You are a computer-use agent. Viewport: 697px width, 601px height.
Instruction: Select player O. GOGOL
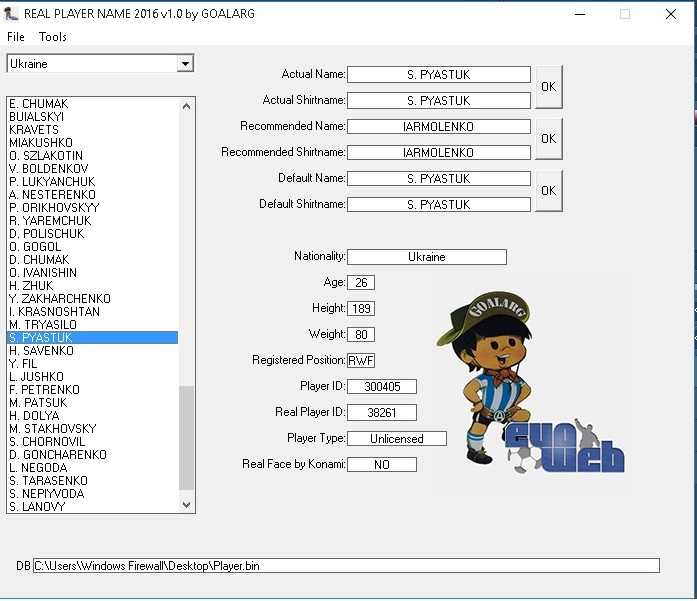(92, 247)
